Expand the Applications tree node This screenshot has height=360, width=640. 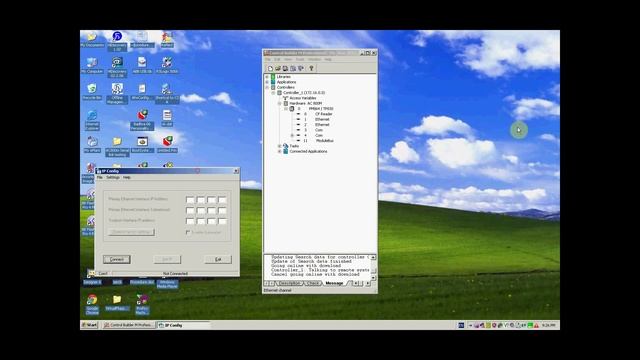pyautogui.click(x=267, y=82)
